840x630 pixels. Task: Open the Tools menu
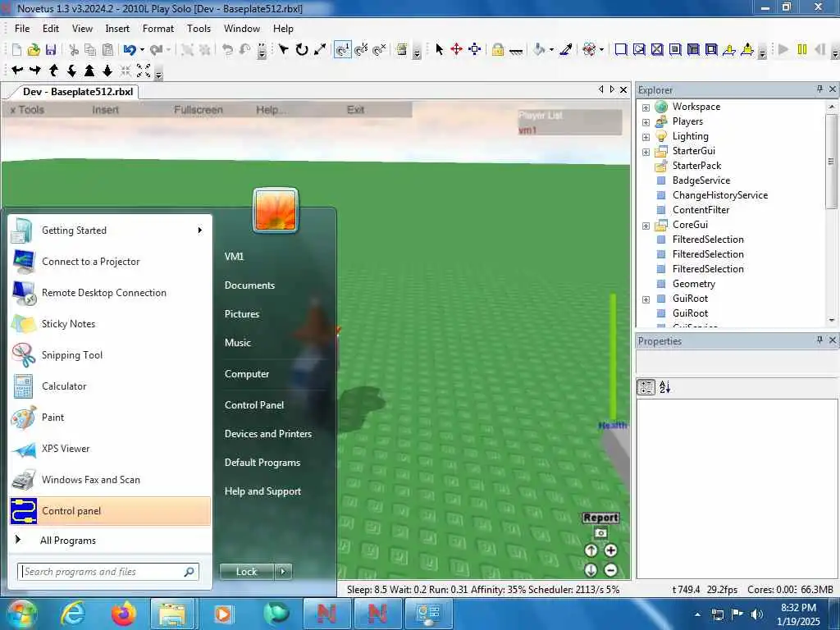(199, 29)
